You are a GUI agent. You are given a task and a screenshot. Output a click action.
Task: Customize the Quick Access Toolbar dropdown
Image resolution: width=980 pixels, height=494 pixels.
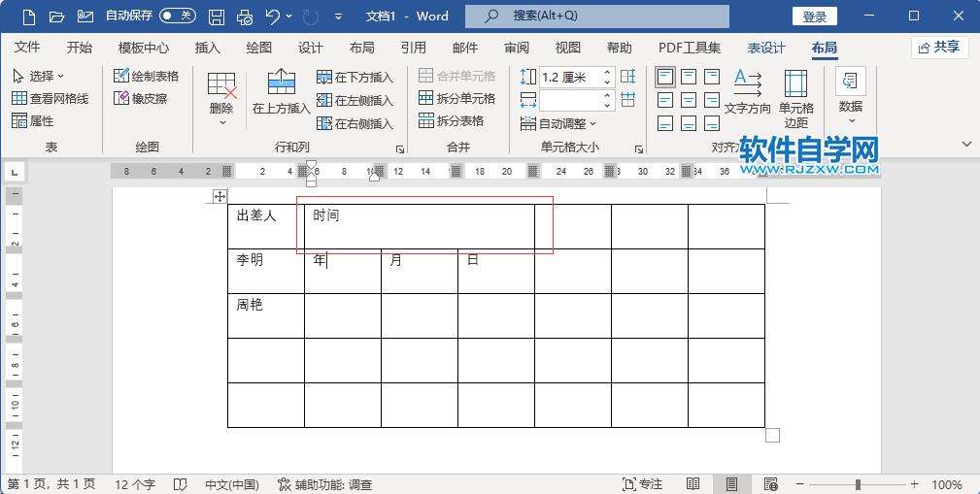(x=338, y=16)
